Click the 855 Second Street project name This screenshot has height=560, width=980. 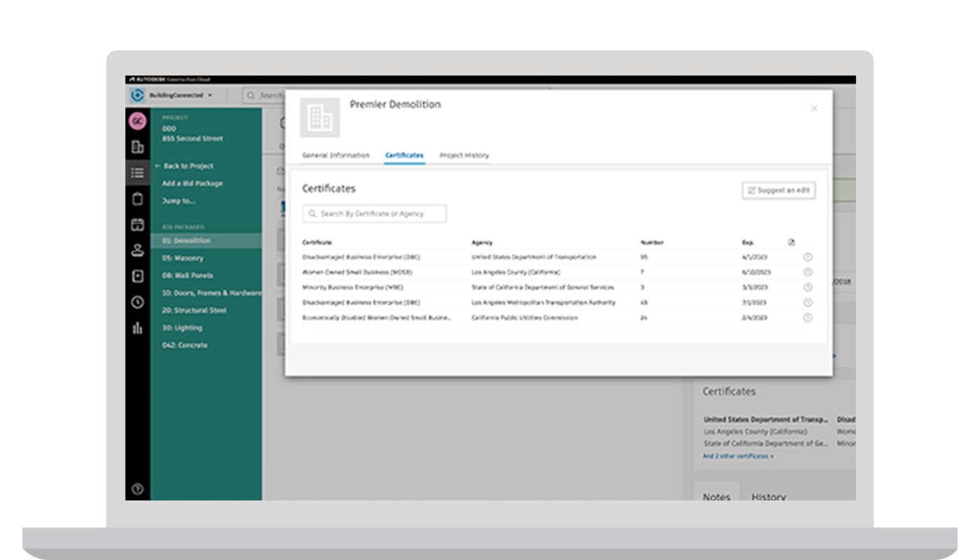(x=192, y=139)
